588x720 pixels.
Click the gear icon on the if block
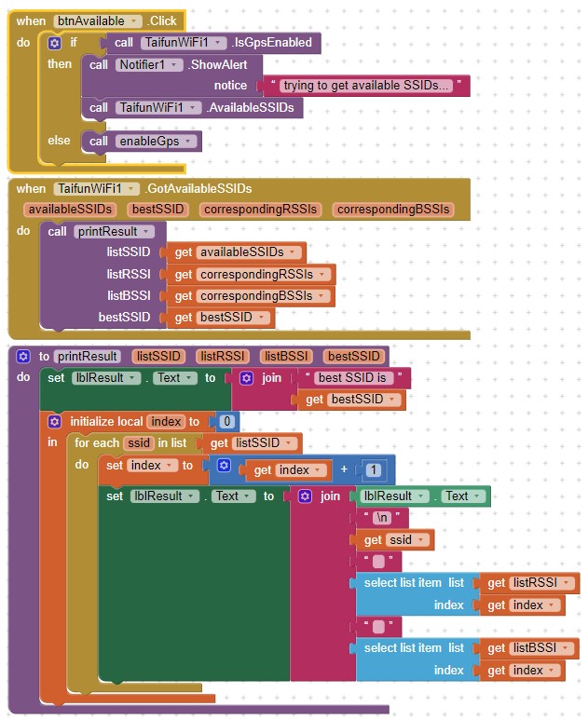coord(54,43)
